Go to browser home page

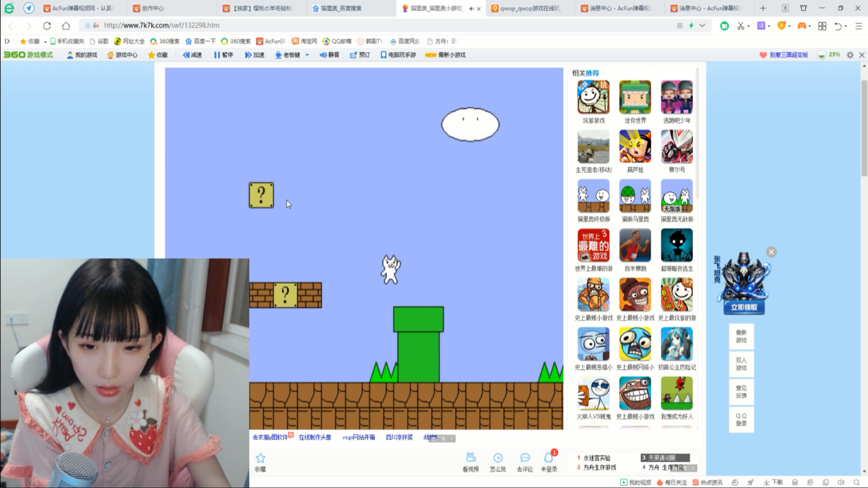coord(66,26)
